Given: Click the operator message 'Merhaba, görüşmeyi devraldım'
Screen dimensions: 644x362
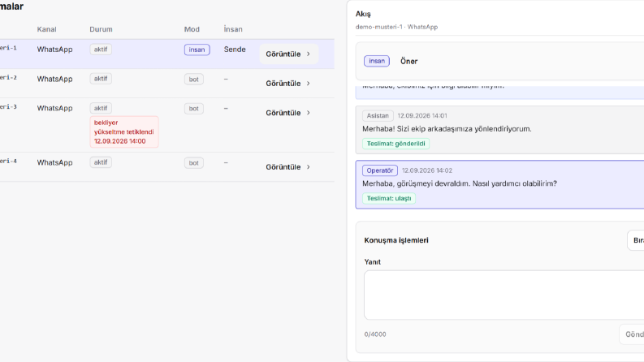Looking at the screenshot, I should click(460, 183).
